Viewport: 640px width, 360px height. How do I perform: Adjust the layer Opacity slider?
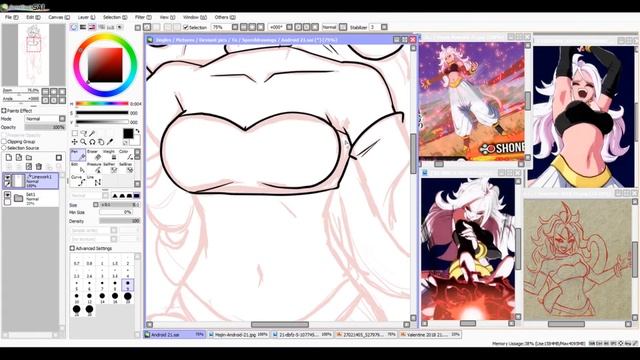(44, 127)
